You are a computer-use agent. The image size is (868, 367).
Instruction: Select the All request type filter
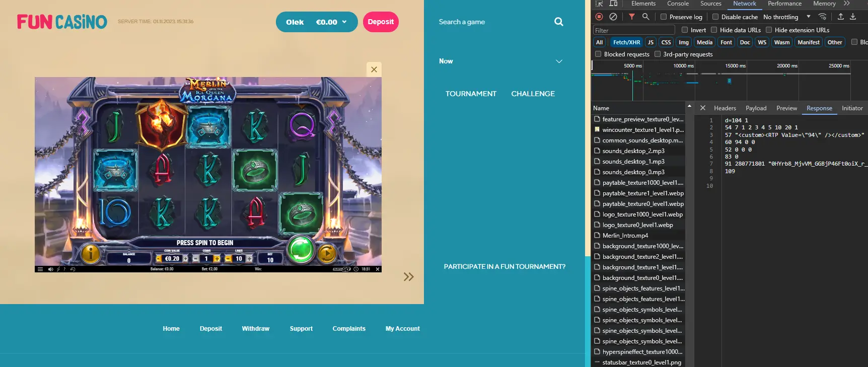[599, 42]
